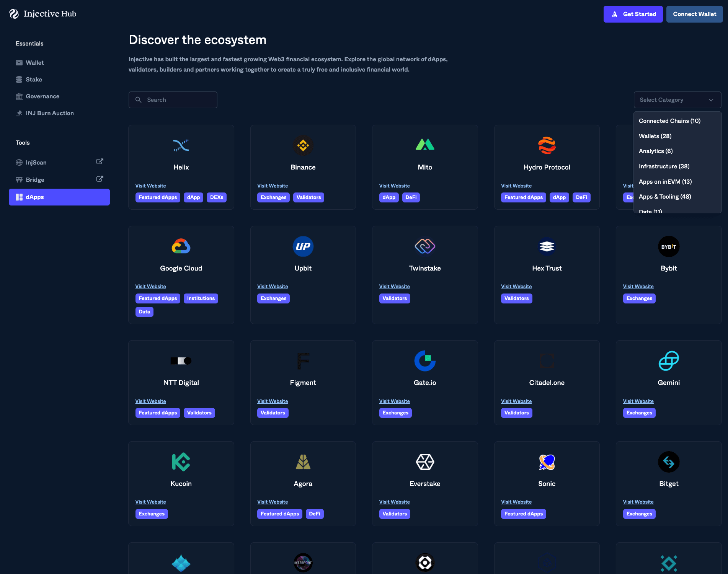This screenshot has height=574, width=728.
Task: Click the Connect Wallet button
Action: coord(694,14)
